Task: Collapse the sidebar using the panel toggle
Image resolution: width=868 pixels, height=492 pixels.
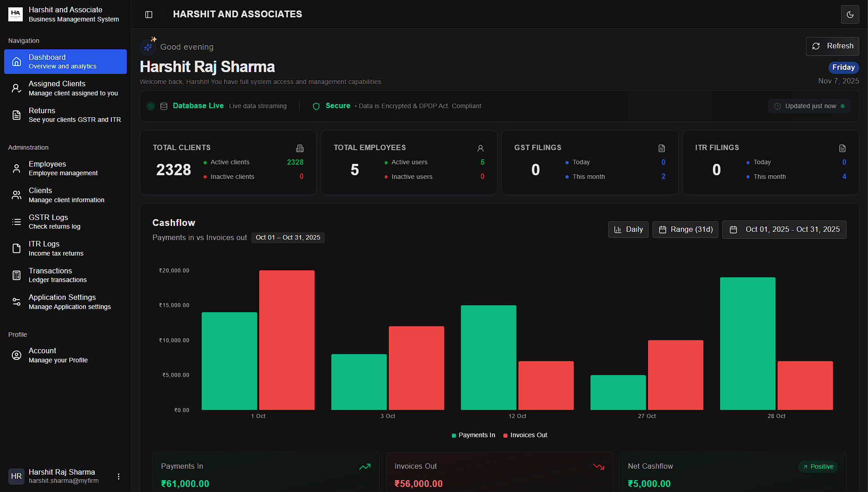Action: click(x=149, y=14)
